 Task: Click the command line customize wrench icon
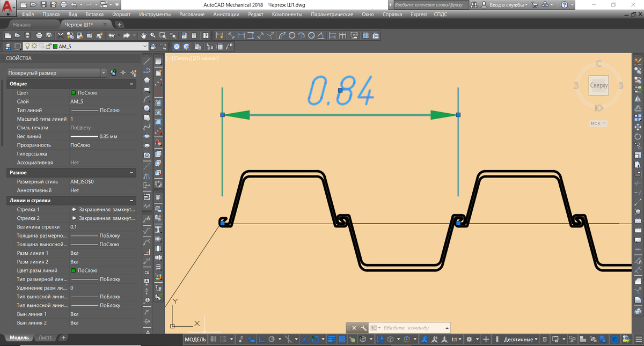tap(363, 328)
